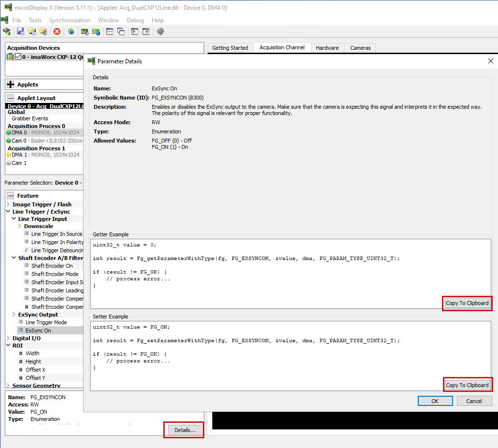This screenshot has height=448, width=498.
Task: Select Shaft Encoder On parameter
Action: [x=52, y=266]
